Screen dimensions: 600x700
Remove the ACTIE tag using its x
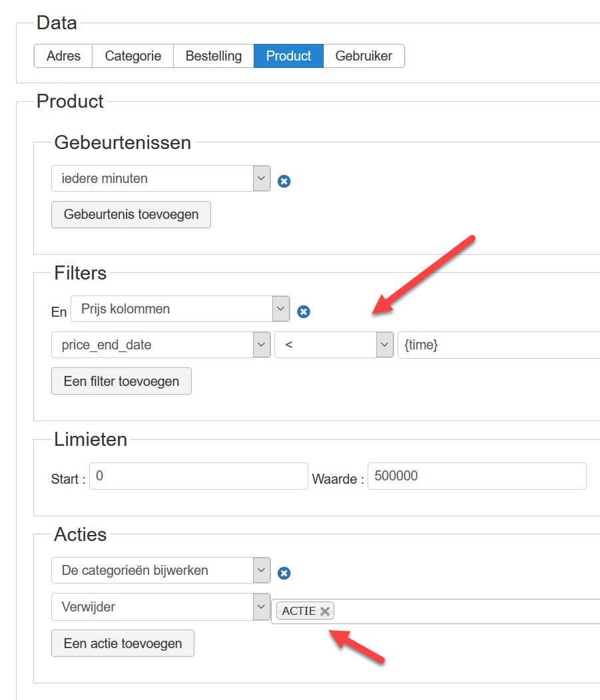pos(325,611)
